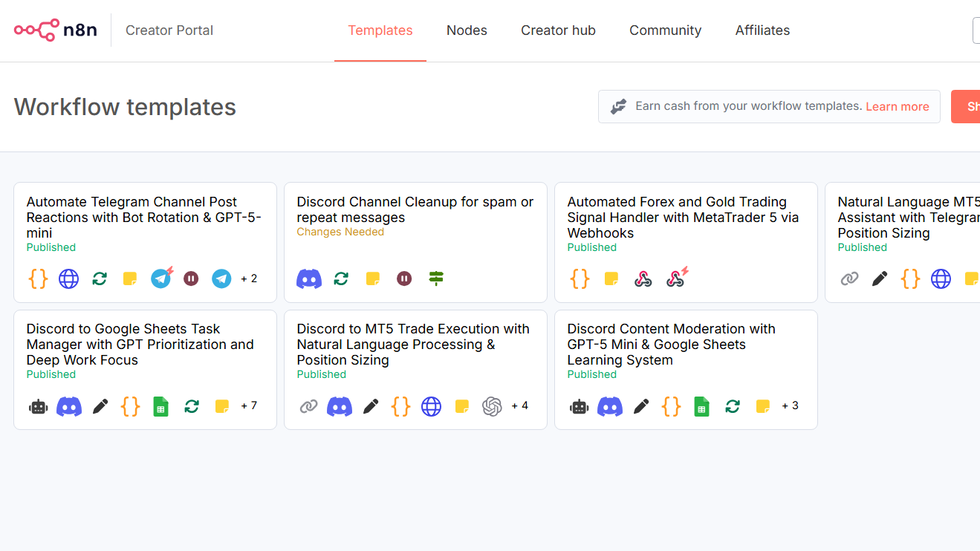
Task: Click pause icon in Discord Channel Cleanup card
Action: 404,279
